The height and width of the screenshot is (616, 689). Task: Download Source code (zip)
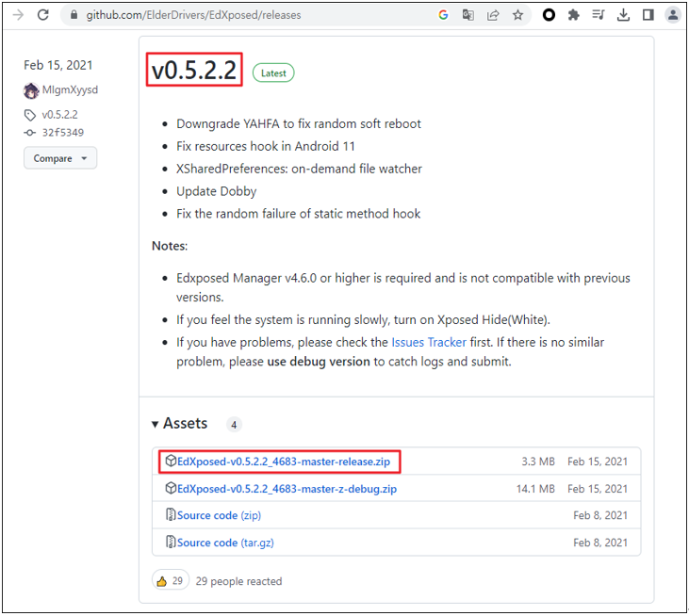coord(219,515)
